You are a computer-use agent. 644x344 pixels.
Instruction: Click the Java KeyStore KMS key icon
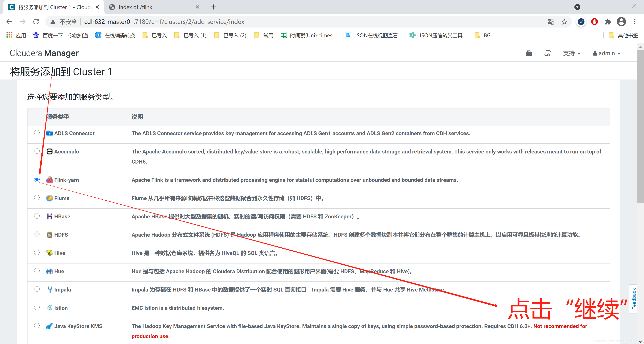[x=49, y=326]
